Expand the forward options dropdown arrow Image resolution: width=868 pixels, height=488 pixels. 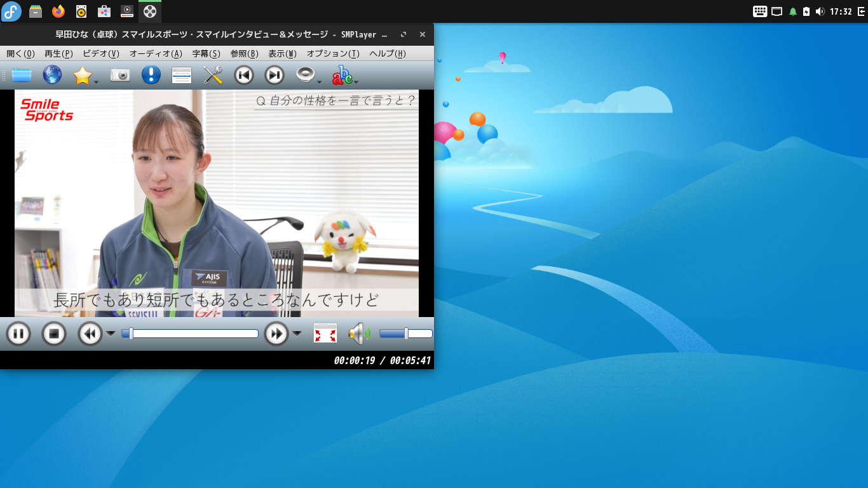coord(297,334)
